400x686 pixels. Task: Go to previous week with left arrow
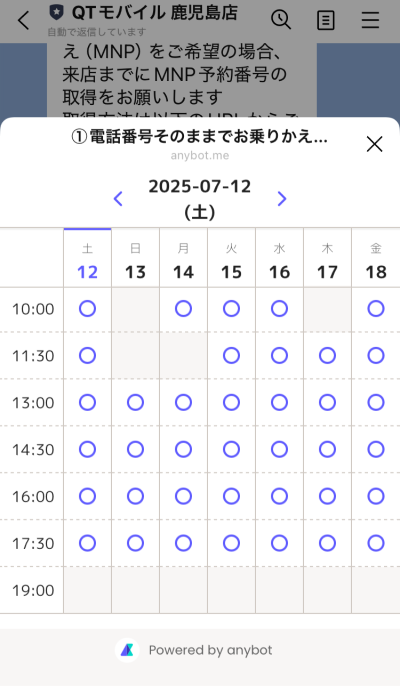click(x=118, y=199)
